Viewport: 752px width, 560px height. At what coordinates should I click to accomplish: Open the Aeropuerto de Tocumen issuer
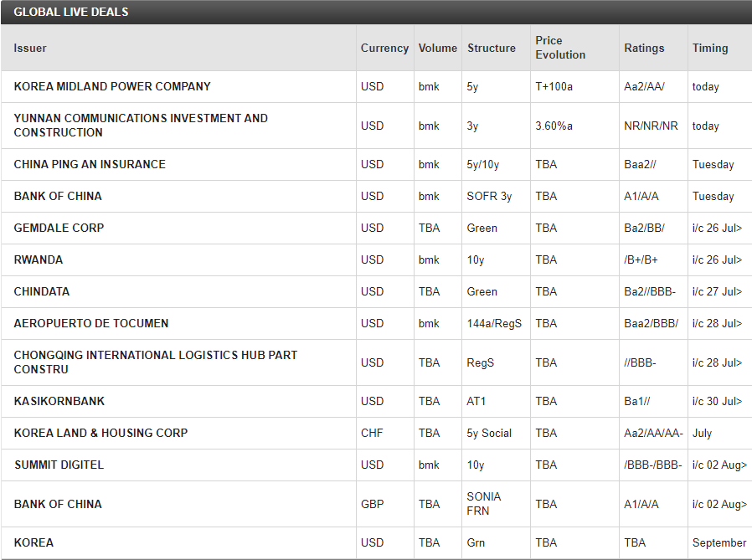(x=90, y=323)
